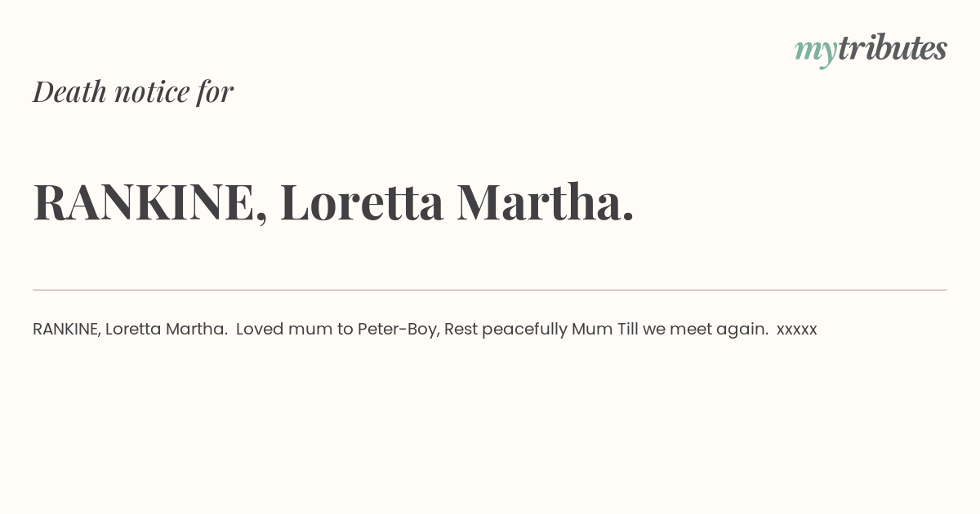This screenshot has width=980, height=514.
Task: Click "Loretta" in the large title
Action: [x=362, y=202]
